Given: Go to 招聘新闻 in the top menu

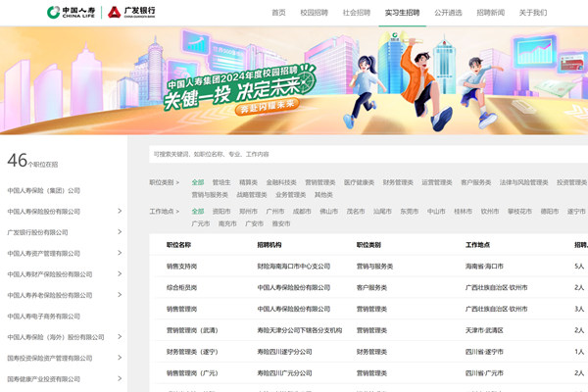Looking at the screenshot, I should pos(491,13).
